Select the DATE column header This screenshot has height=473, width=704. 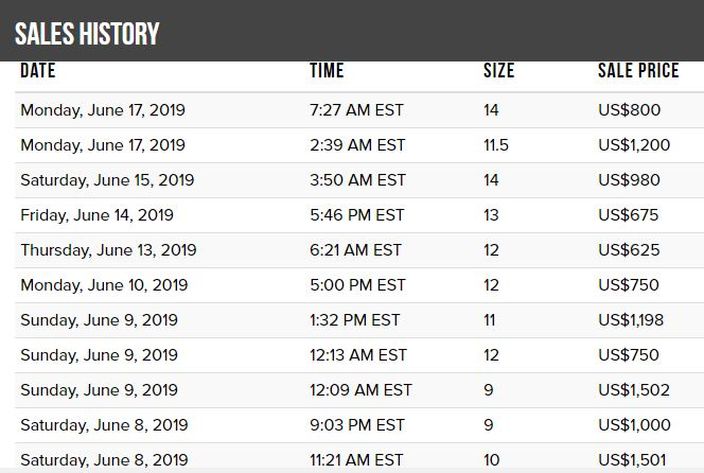click(x=38, y=71)
